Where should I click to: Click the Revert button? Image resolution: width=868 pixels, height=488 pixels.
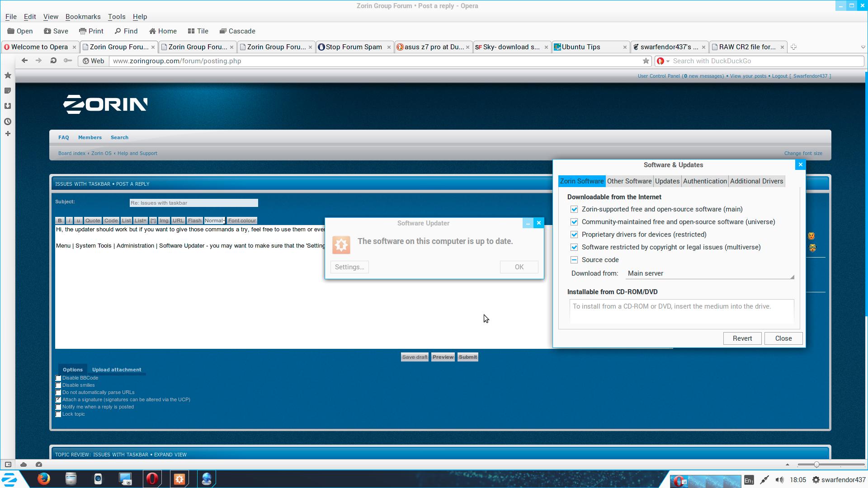pyautogui.click(x=742, y=338)
